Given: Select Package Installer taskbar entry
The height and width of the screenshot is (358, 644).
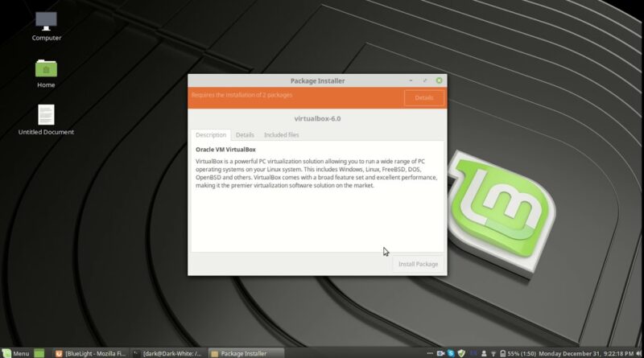Looking at the screenshot, I should pyautogui.click(x=245, y=353).
